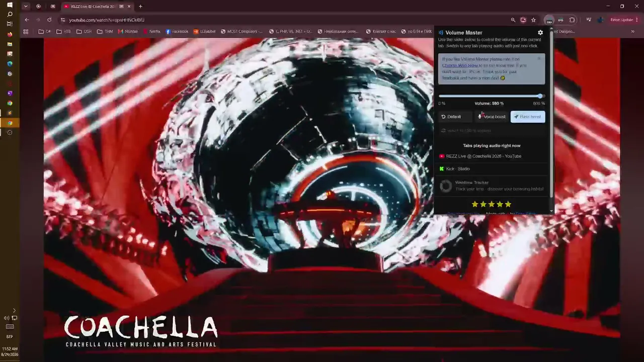The width and height of the screenshot is (644, 362).
Task: Open the MOST Computers bookmark
Action: (241, 32)
